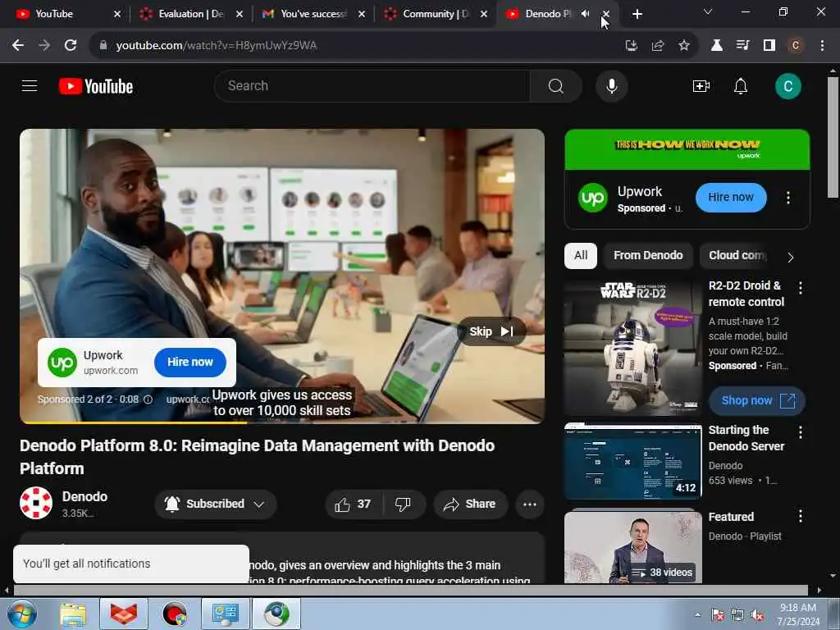
Task: Click the yellow ad progress bar
Action: 133,422
